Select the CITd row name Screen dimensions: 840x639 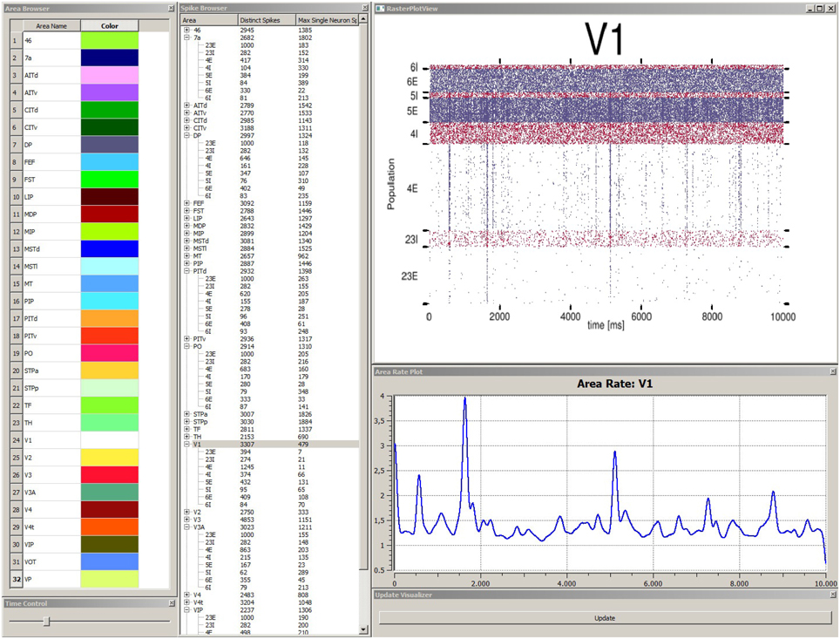point(51,110)
